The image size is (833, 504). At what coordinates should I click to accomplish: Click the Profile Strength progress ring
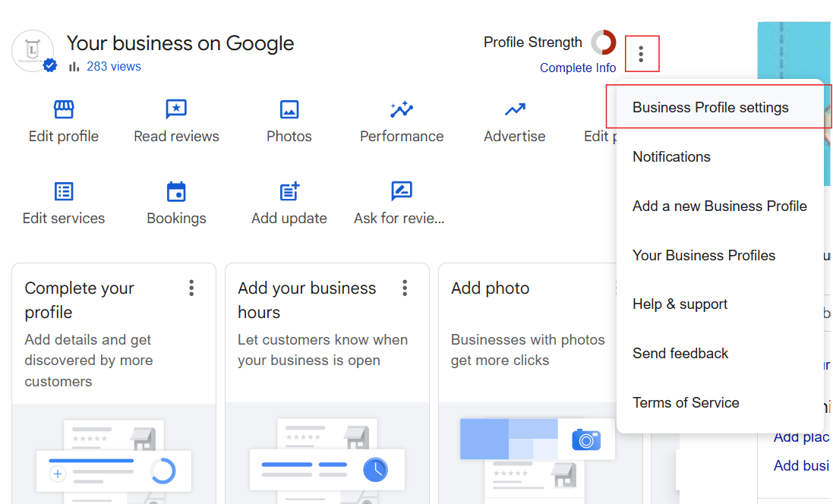click(604, 43)
